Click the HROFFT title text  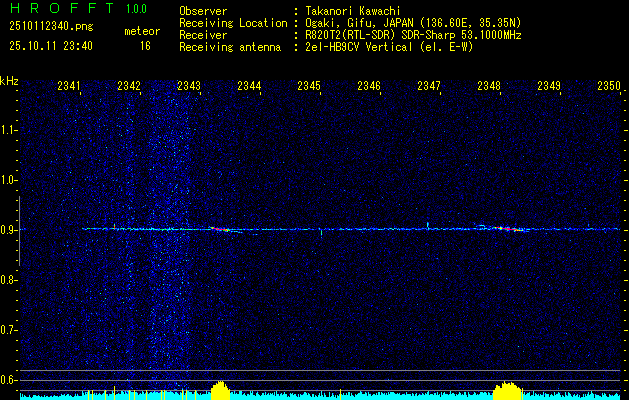pyautogui.click(x=62, y=8)
